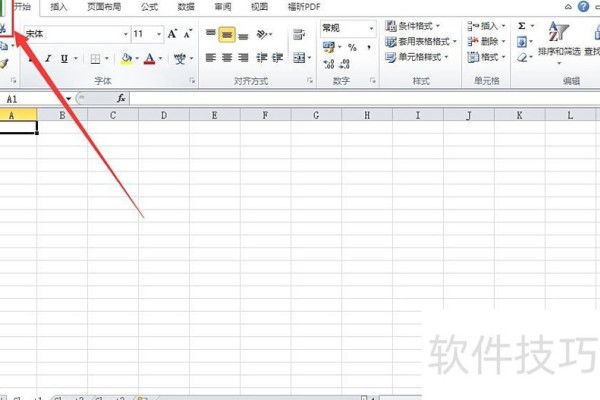Open the name box dropdown arrow

[x=68, y=99]
